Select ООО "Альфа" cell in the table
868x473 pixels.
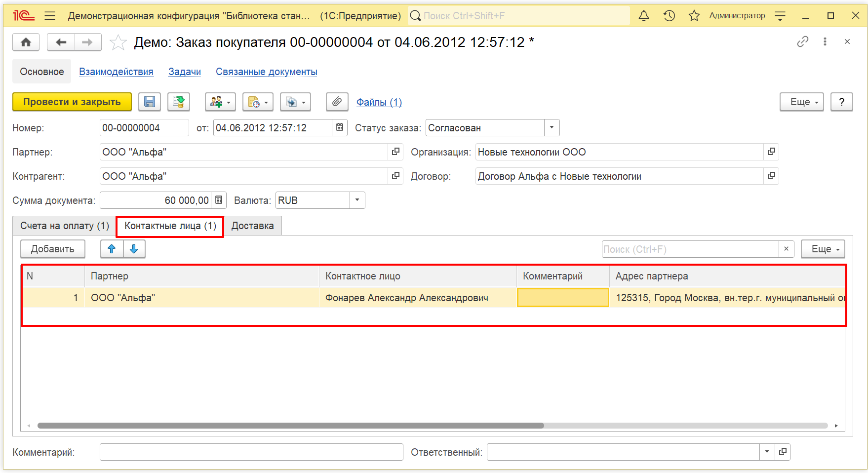202,298
